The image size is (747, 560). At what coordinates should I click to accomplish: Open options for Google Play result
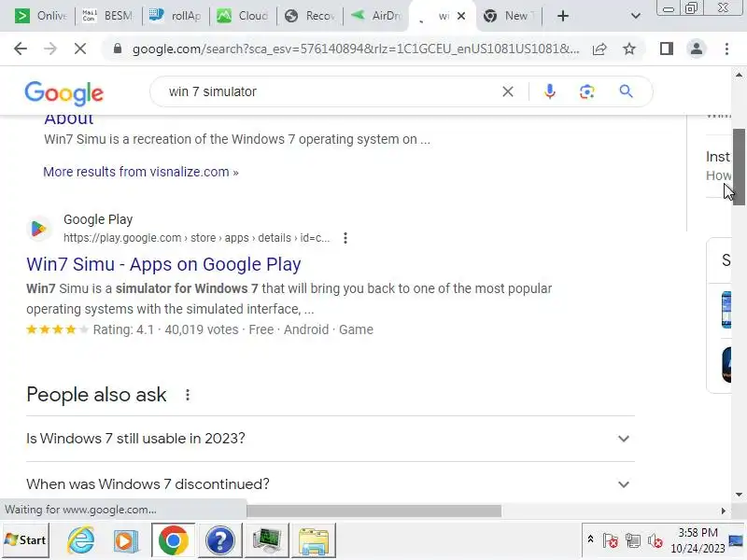click(345, 238)
